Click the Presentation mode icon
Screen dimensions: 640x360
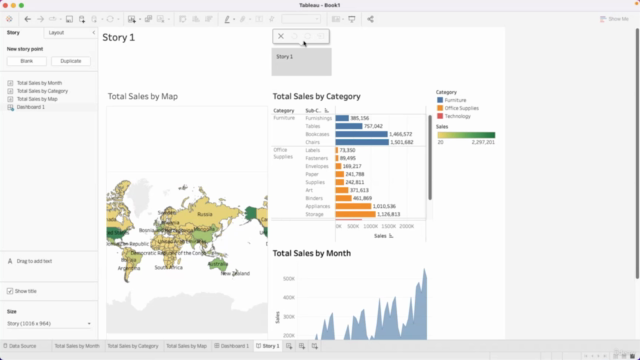[351, 19]
